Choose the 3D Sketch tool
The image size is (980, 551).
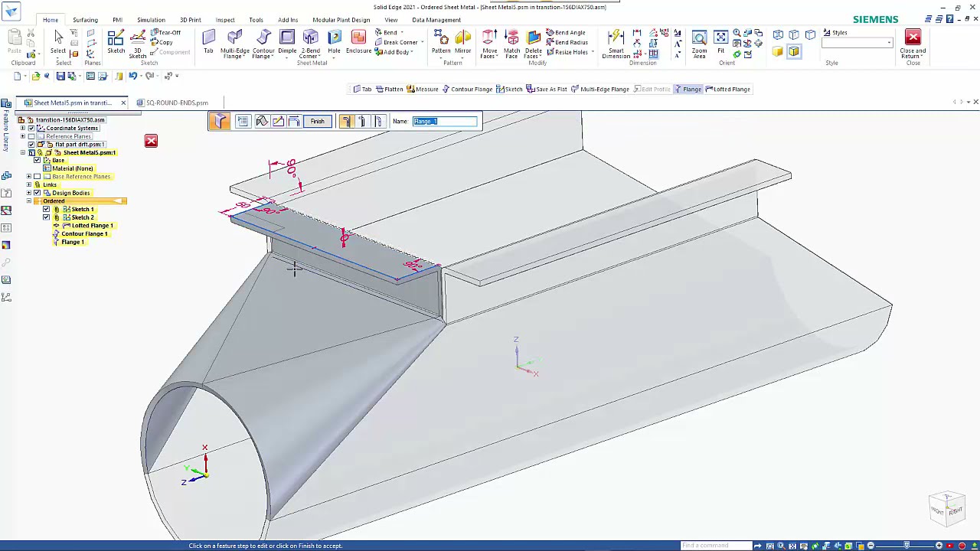[x=138, y=44]
